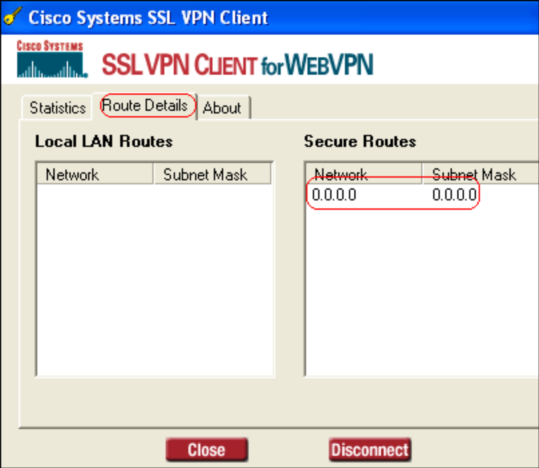Switch to the Statistics tab

click(x=57, y=108)
